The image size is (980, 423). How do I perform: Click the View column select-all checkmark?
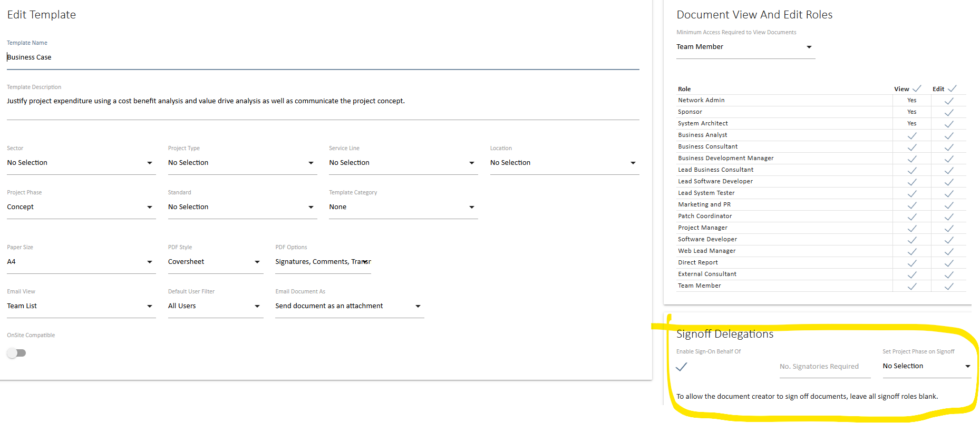coord(917,88)
